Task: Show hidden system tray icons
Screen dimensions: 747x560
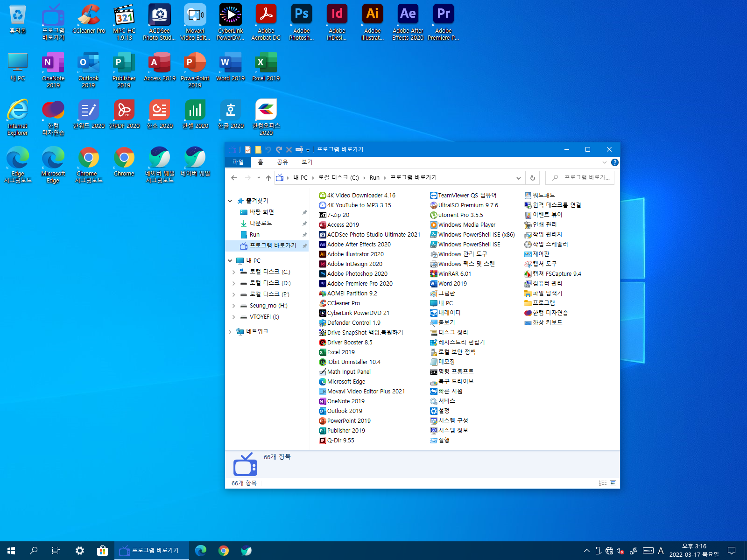Action: [x=587, y=551]
